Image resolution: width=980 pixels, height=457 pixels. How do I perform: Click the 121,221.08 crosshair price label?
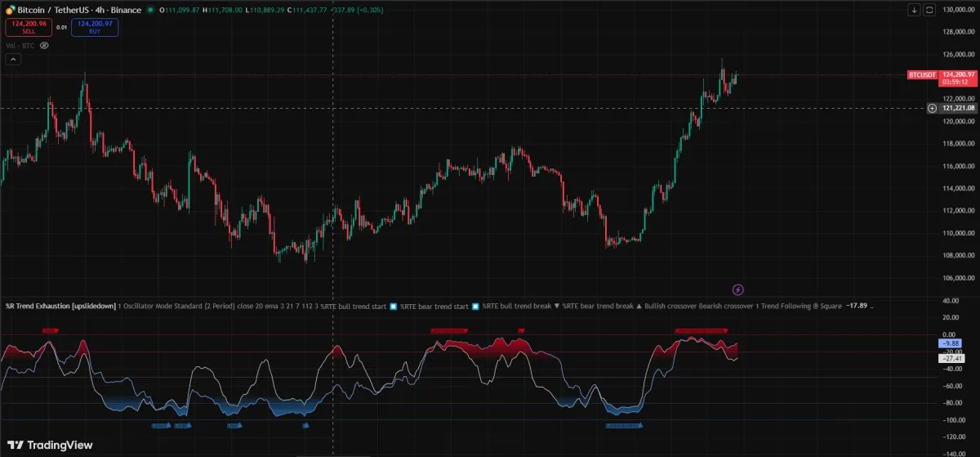tap(959, 108)
